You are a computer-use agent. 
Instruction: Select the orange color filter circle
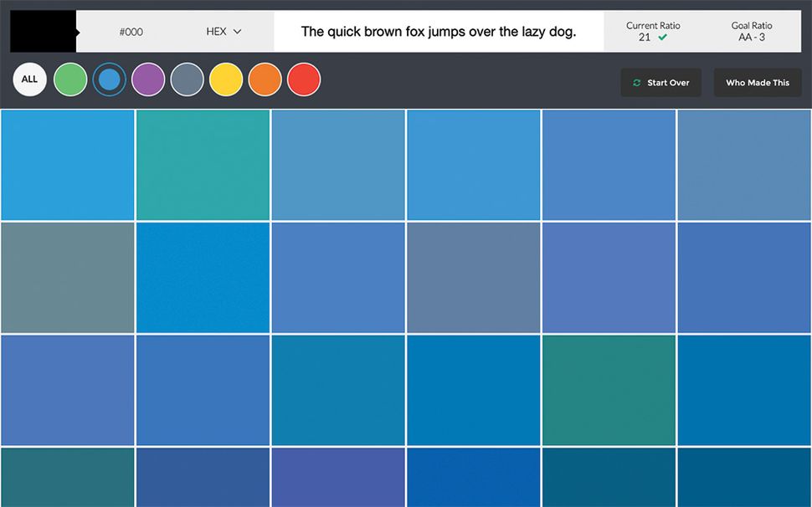pos(265,79)
